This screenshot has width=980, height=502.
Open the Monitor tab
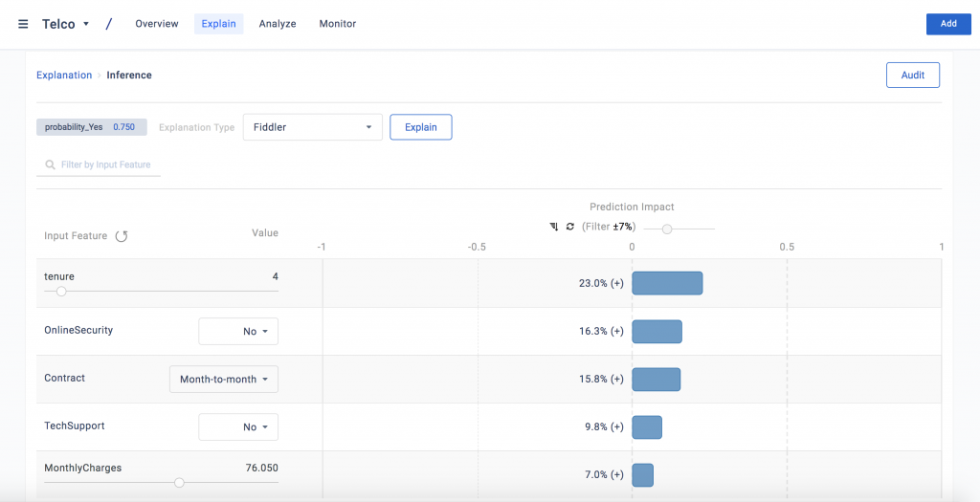click(x=337, y=24)
